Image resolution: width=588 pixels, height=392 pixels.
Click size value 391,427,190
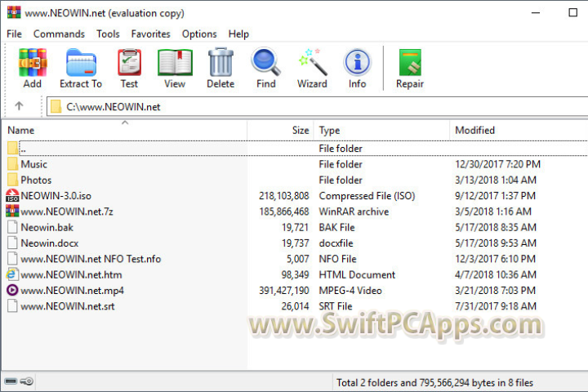[284, 291]
